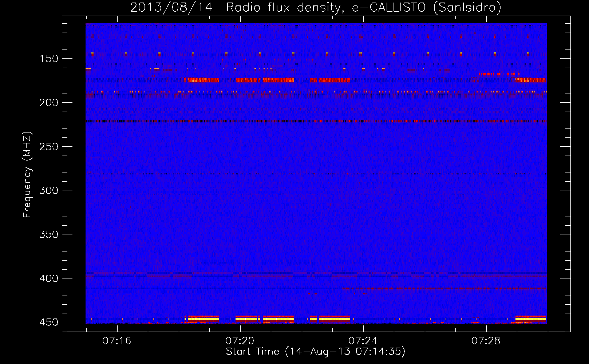Click the 400 frequency tick label
The image size is (589, 364).
49,278
